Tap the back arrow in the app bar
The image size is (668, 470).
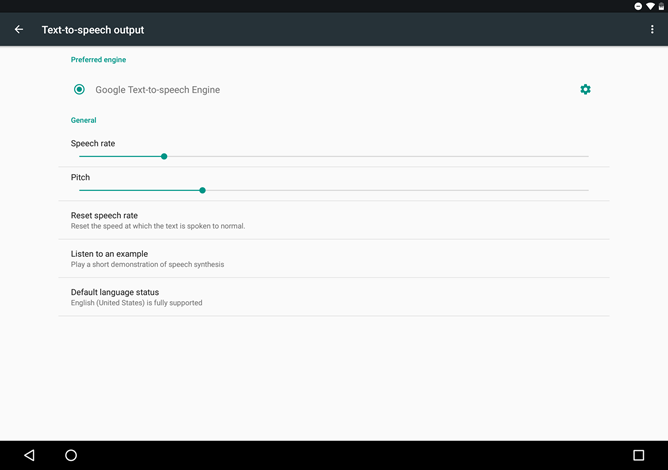coord(19,30)
